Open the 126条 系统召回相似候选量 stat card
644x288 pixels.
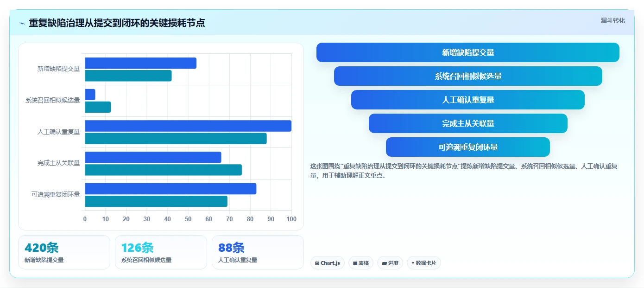pyautogui.click(x=161, y=252)
